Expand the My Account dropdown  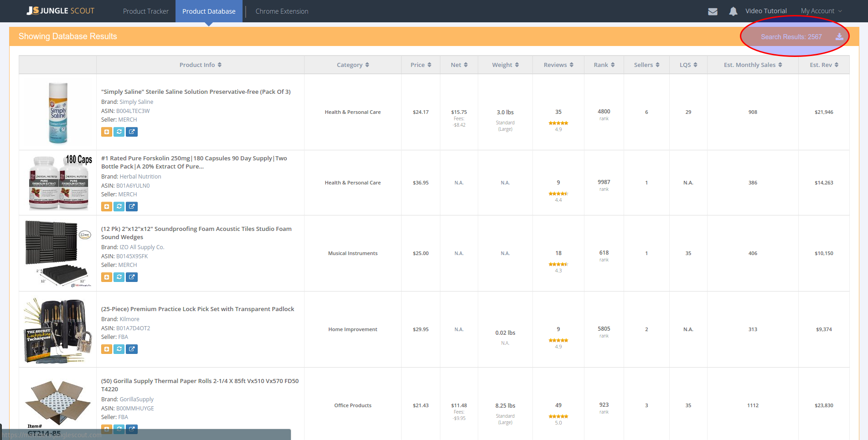(x=821, y=11)
